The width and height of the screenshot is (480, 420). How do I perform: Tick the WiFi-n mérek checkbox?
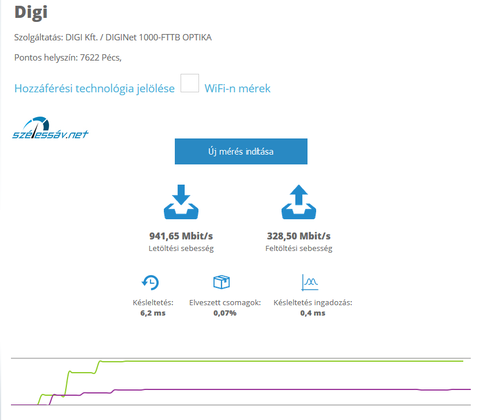190,83
